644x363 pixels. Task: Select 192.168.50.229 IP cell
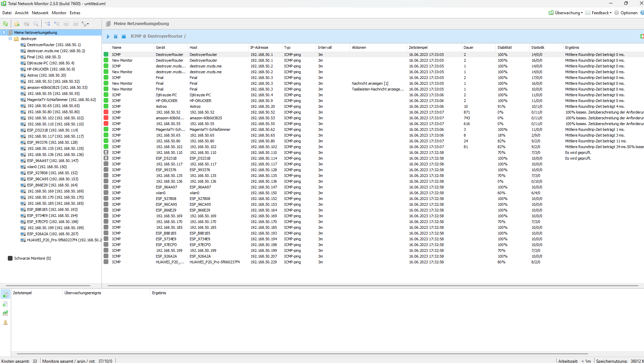coord(264,262)
